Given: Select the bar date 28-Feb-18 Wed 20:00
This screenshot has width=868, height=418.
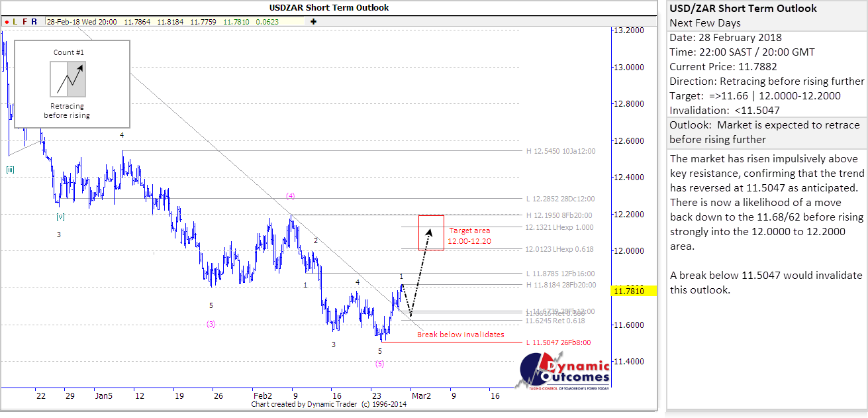Looking at the screenshot, I should 82,22.
